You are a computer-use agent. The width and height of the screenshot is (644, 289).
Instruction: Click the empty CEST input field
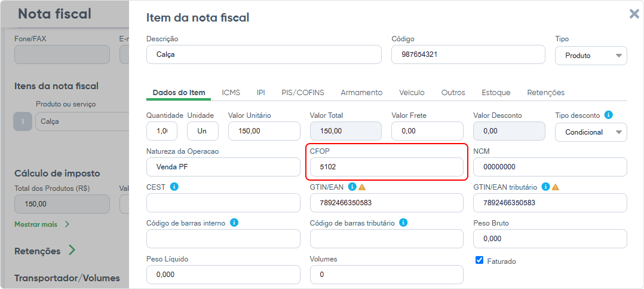coord(223,203)
